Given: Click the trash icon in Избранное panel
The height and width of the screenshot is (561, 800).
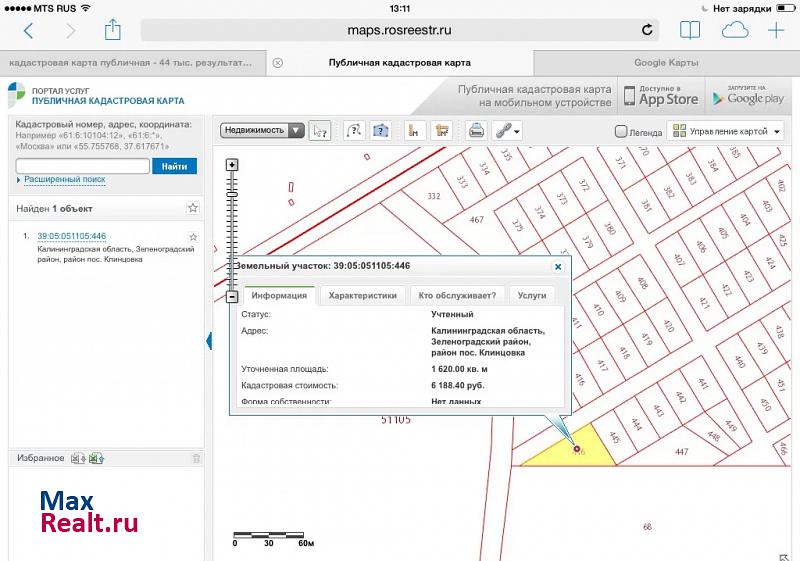Looking at the screenshot, I should click(196, 458).
